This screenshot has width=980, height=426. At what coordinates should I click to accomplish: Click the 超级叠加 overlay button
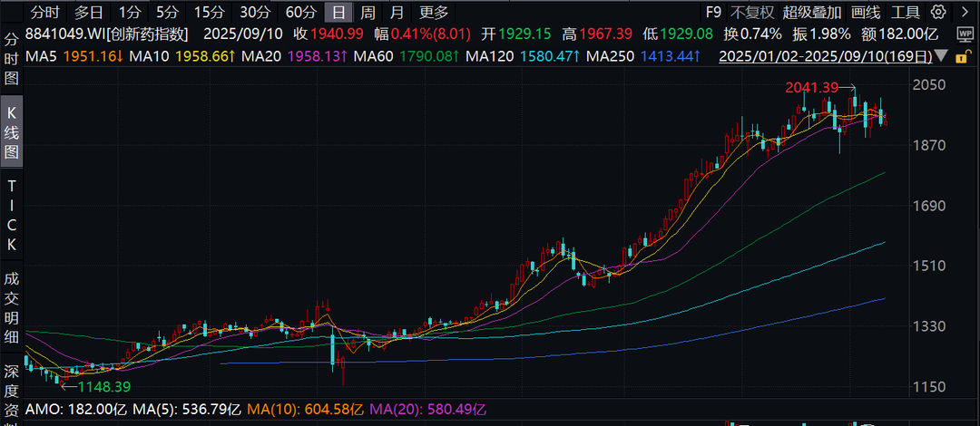coord(813,12)
